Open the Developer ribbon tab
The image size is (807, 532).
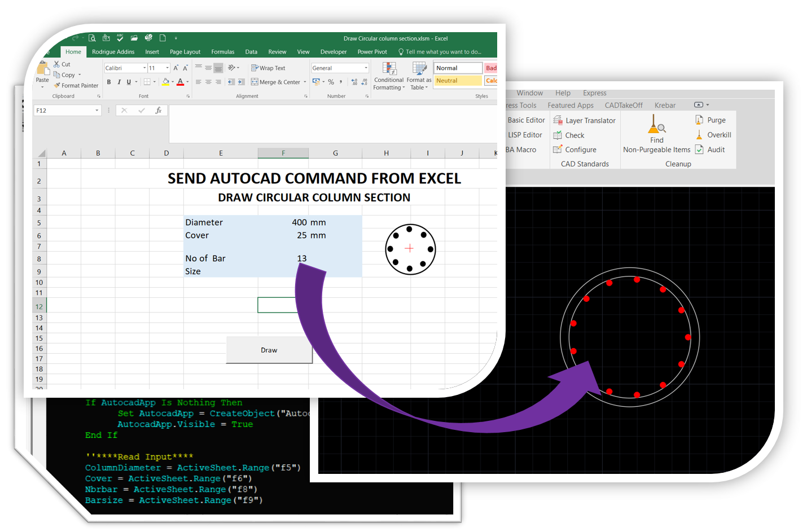click(x=334, y=52)
